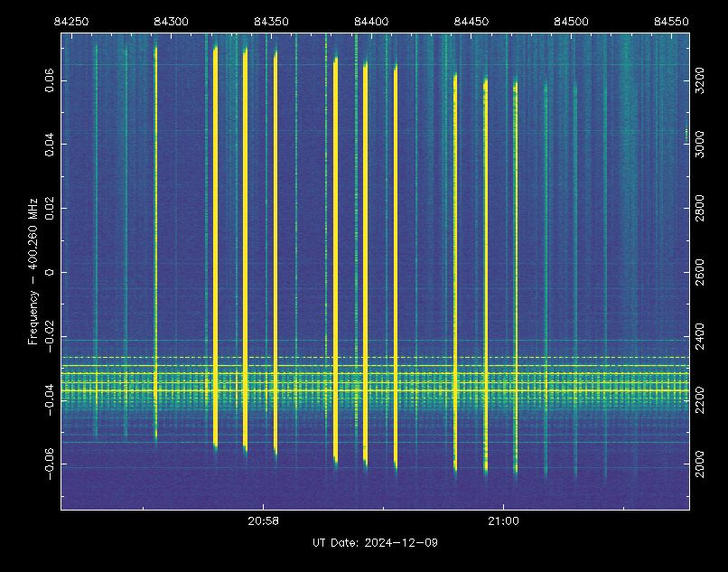The image size is (728, 572).
Task: Click the 20:58 time label
Action: 263,521
